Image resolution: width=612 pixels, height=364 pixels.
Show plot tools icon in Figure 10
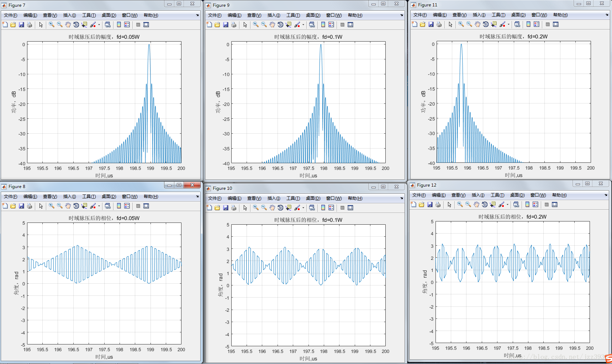[x=350, y=208]
